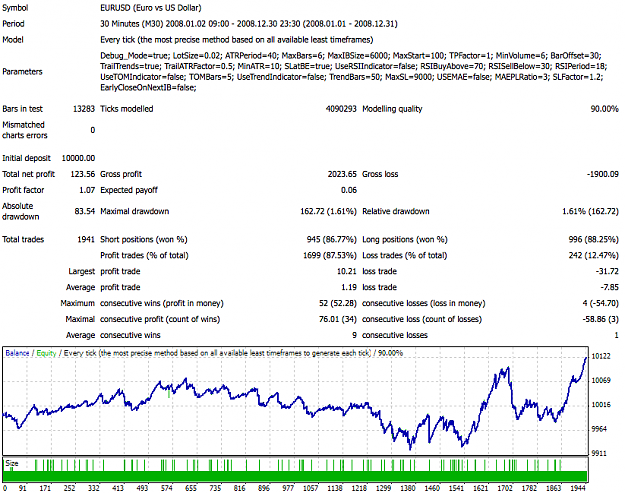Select the EURUSD symbol value text
This screenshot has height=493, width=625.
pos(151,8)
